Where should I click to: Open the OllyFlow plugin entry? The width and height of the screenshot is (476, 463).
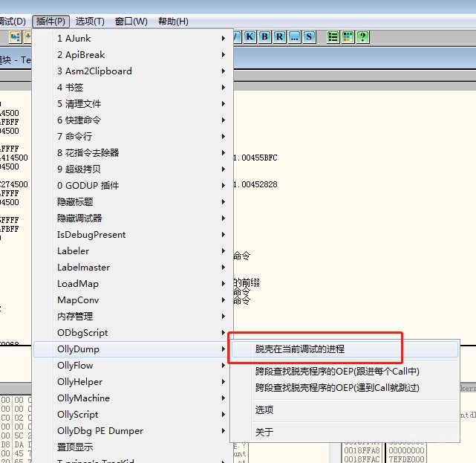click(133, 366)
